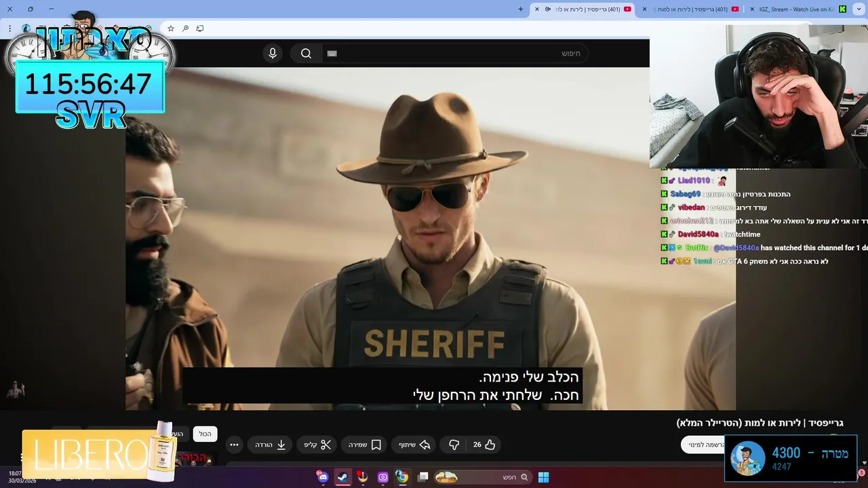Select the הכול filter chip
Image resolution: width=868 pixels, height=488 pixels.
click(205, 434)
